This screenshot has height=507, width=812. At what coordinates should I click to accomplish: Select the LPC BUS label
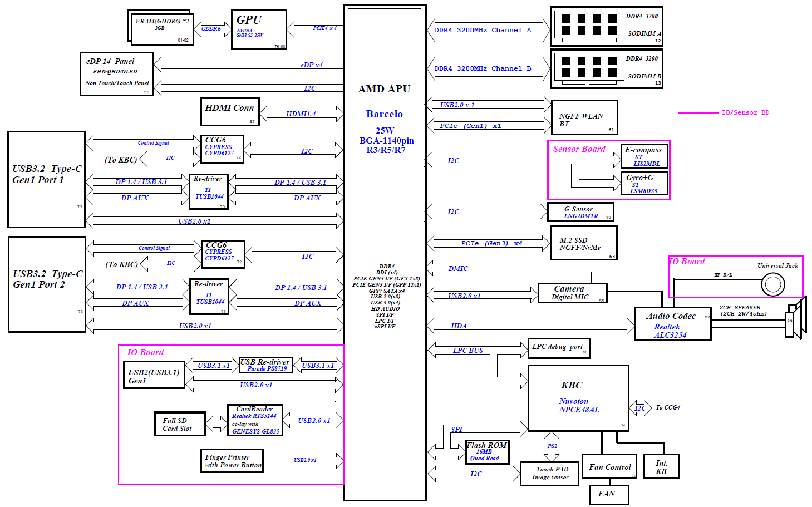467,351
